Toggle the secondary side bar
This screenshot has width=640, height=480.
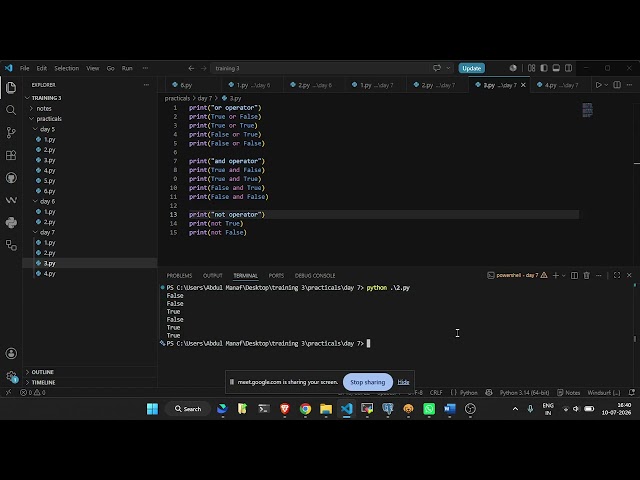(568, 68)
